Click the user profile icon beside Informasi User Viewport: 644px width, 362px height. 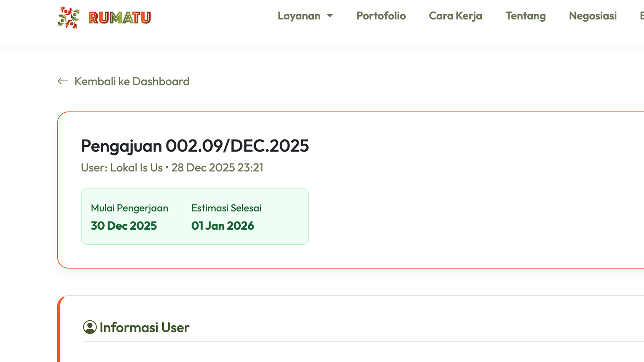(x=89, y=327)
